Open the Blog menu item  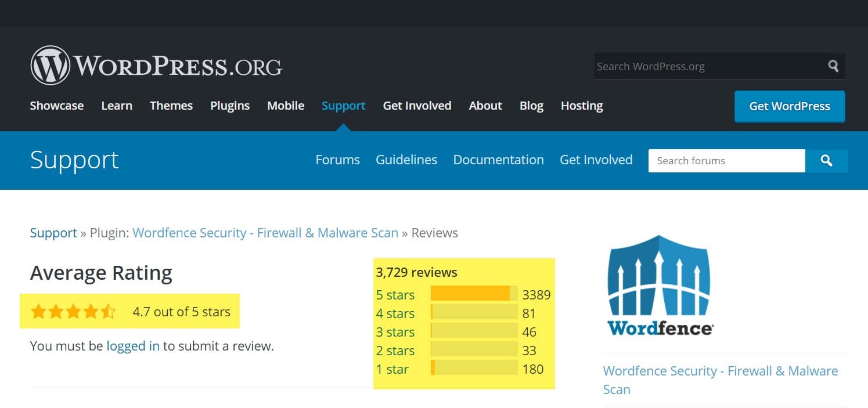click(x=531, y=106)
